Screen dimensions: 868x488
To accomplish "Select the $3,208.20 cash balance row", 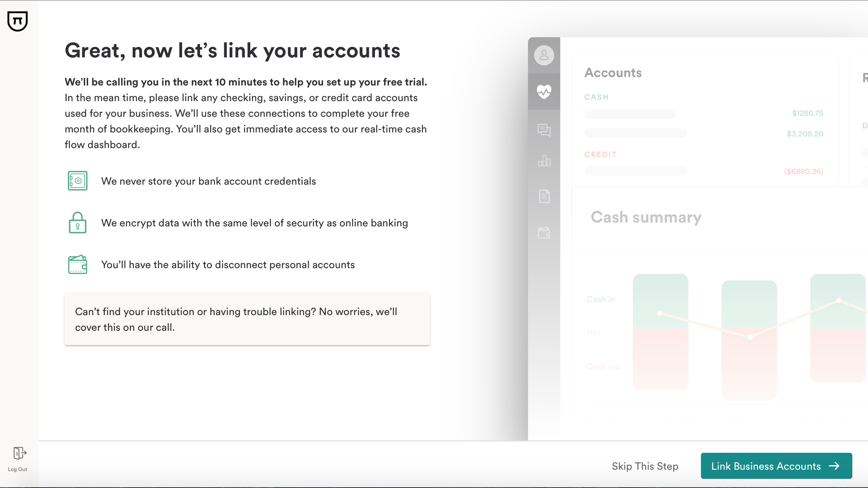I will coord(704,133).
